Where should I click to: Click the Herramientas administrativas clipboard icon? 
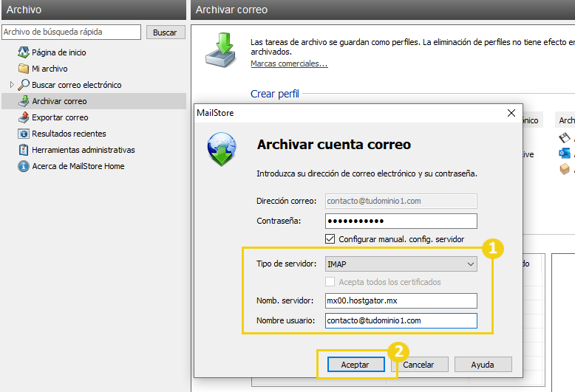tap(24, 150)
